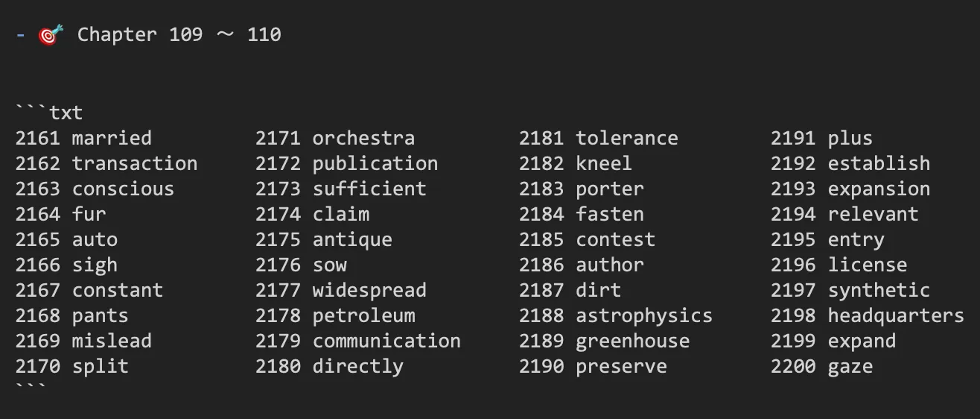Click the word married
The image size is (980, 419).
point(112,138)
